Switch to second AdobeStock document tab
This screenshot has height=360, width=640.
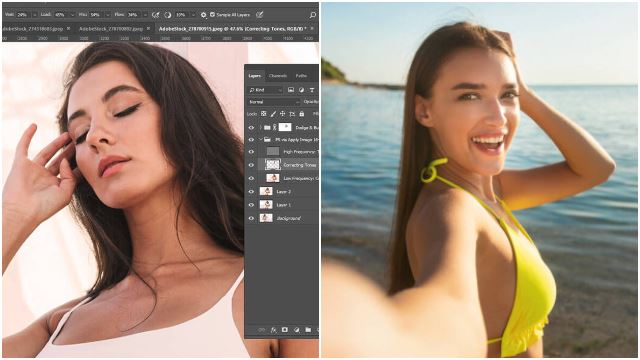tap(111, 29)
